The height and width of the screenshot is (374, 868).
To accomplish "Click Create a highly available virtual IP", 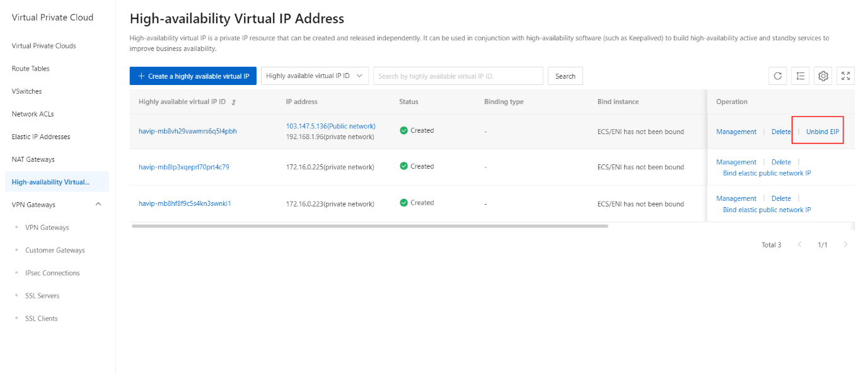I will tap(193, 76).
